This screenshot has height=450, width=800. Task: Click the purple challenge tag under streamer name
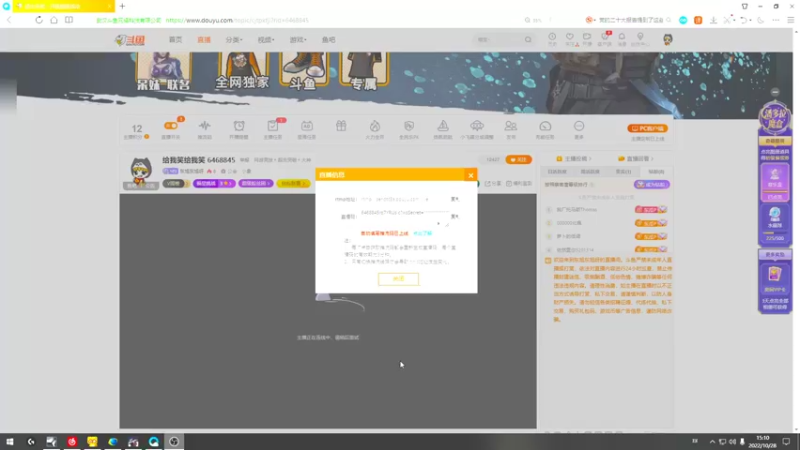[x=214, y=183]
